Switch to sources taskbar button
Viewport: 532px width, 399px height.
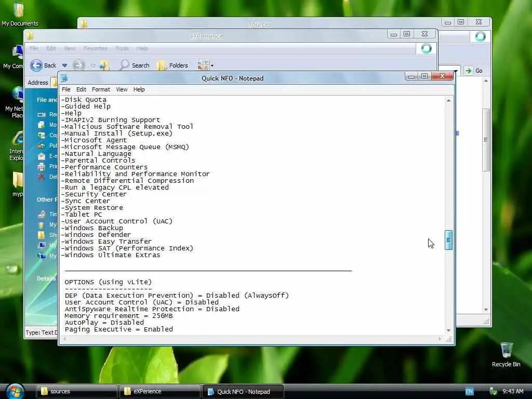tap(77, 391)
